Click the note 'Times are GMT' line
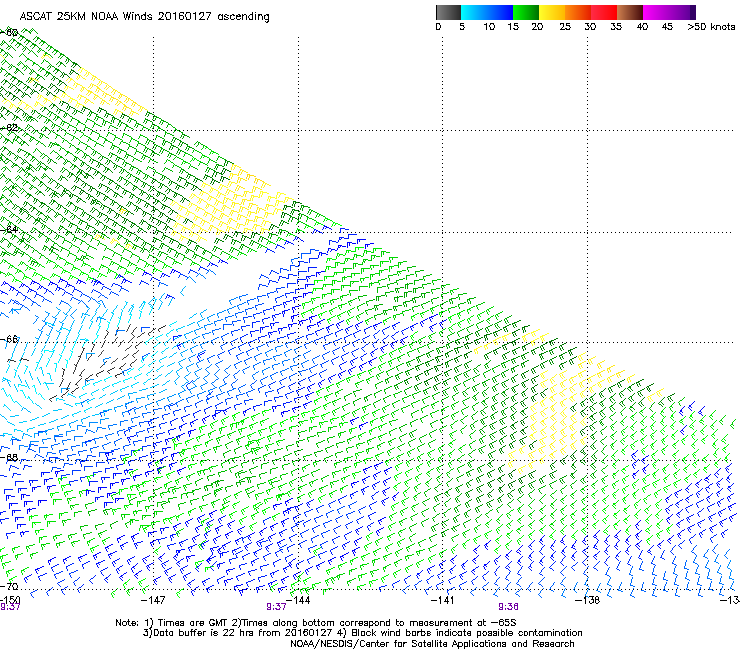 pos(316,623)
